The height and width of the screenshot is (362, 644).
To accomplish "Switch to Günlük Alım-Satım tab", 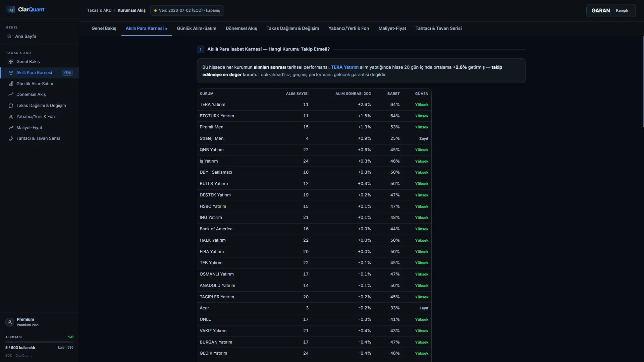I will point(197,28).
